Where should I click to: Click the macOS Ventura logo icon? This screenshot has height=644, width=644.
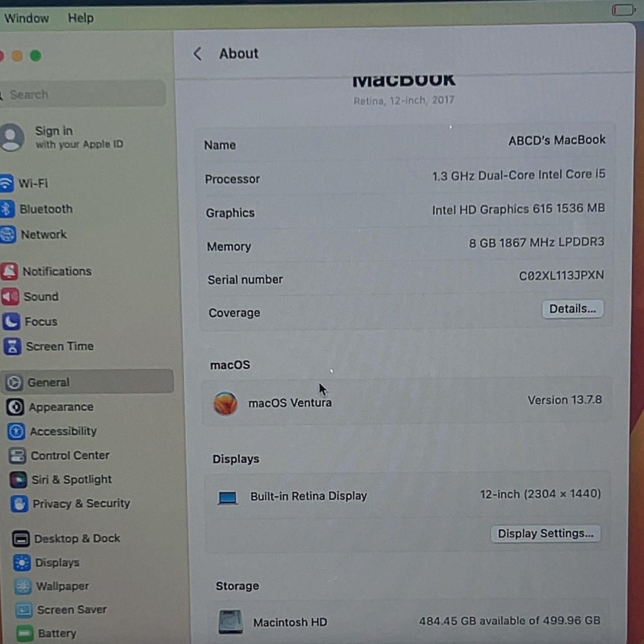pyautogui.click(x=225, y=403)
